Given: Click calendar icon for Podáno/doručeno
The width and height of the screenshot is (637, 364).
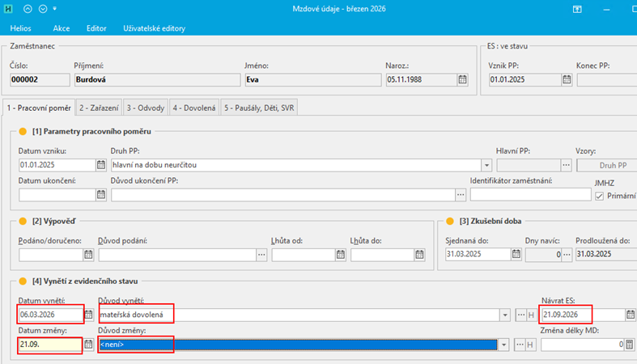Looking at the screenshot, I should click(x=87, y=254).
